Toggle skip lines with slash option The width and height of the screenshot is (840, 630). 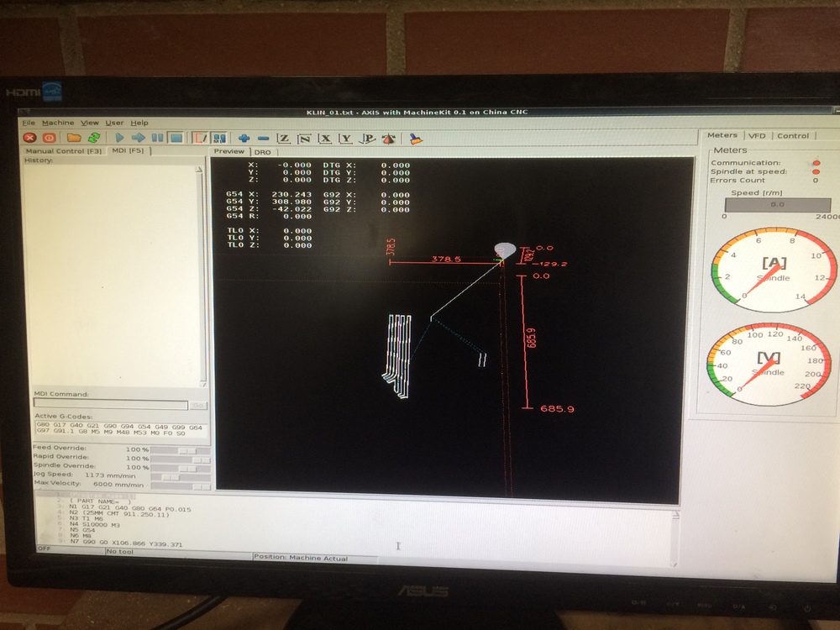pyautogui.click(x=200, y=138)
